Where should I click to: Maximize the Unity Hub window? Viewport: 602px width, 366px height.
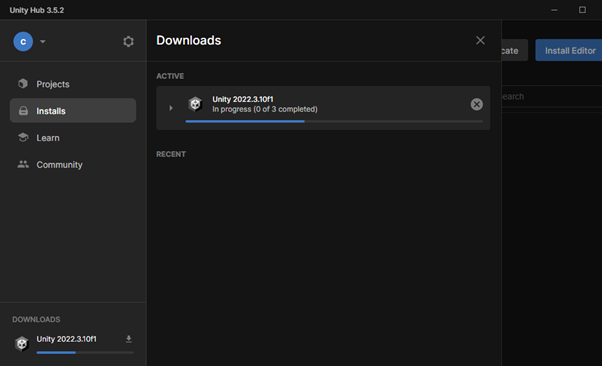click(x=582, y=10)
